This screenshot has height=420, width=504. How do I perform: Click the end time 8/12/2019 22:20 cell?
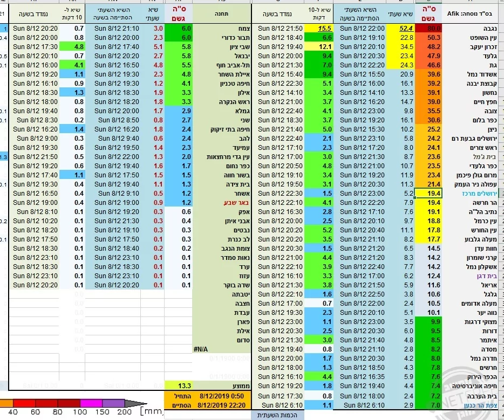(221, 404)
